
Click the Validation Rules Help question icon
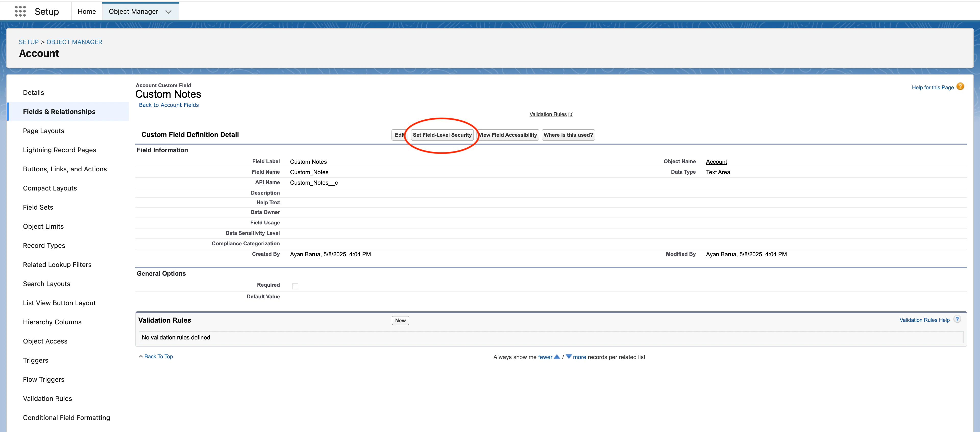957,320
